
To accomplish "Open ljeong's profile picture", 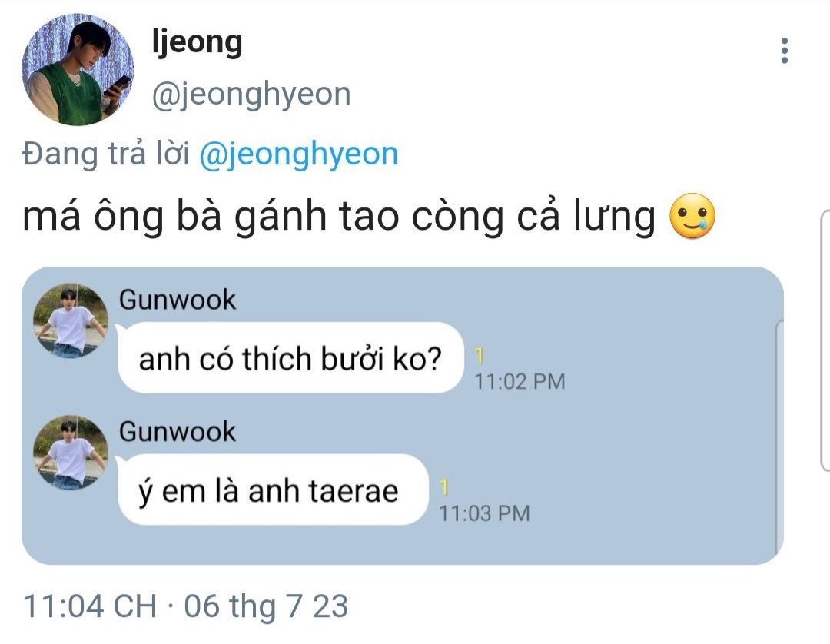I will point(78,70).
